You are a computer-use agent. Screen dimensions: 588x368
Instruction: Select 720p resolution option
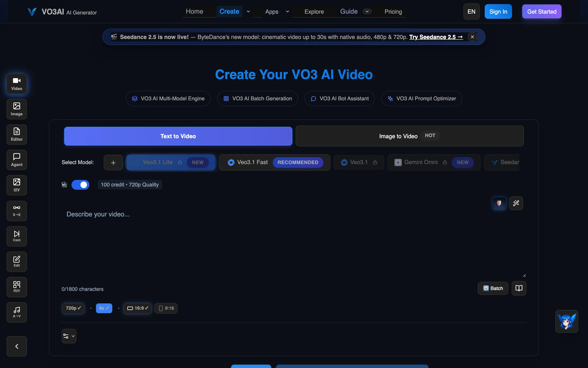pos(73,308)
